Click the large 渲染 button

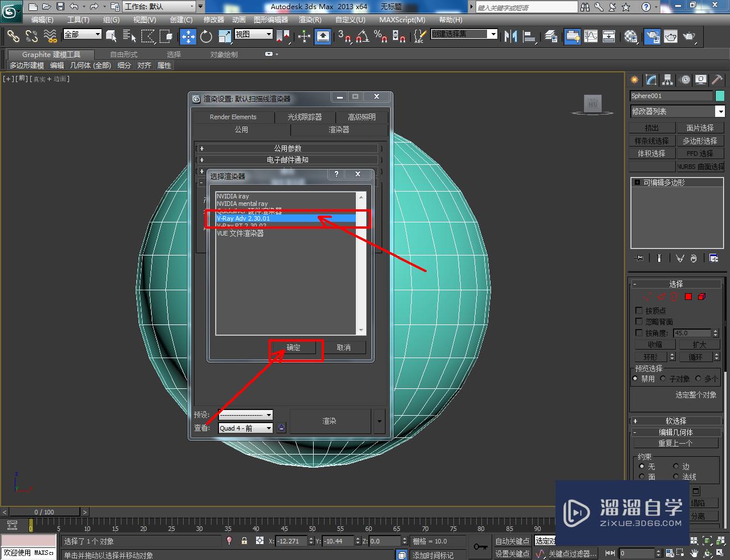(x=330, y=421)
